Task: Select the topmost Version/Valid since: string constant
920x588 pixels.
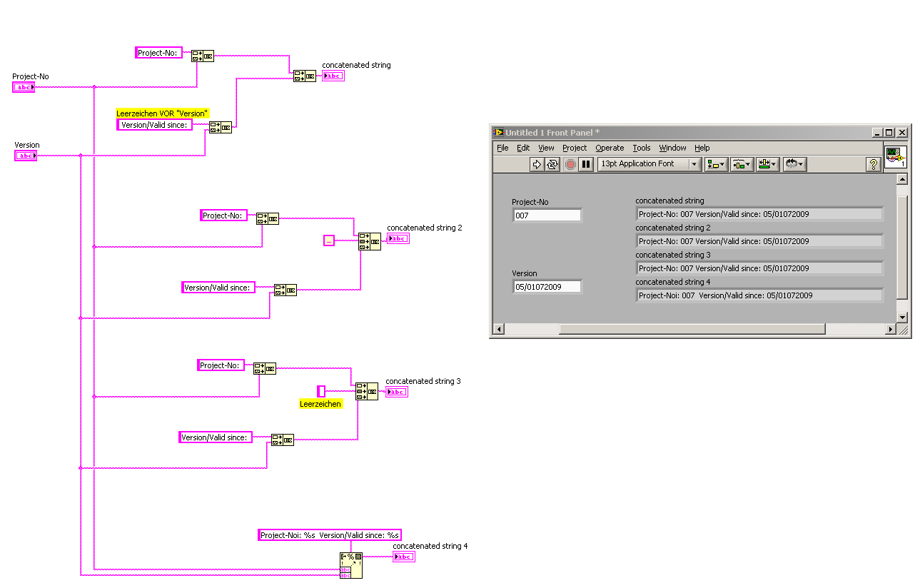Action: pos(154,125)
